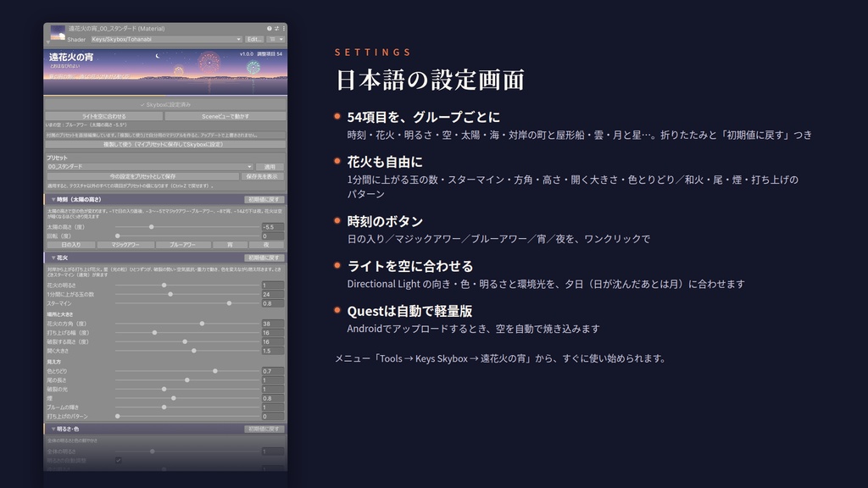Click the 回転（度） value field
The height and width of the screenshot is (488, 868).
click(x=272, y=236)
